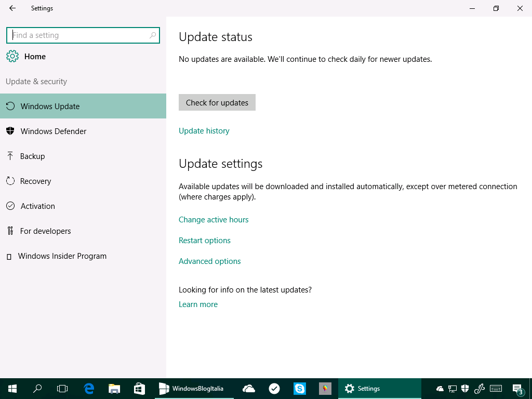
Task: Click the search magnifier in the Find a setting box
Action: click(153, 35)
